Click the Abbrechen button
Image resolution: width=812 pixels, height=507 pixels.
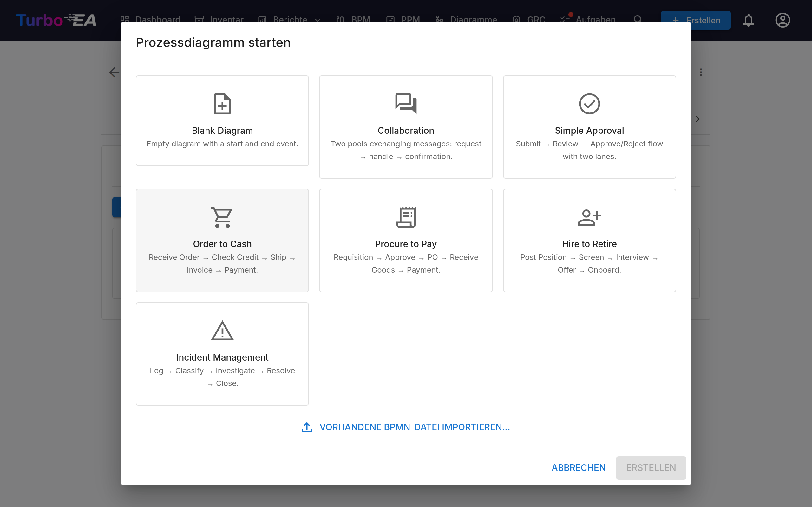579,468
